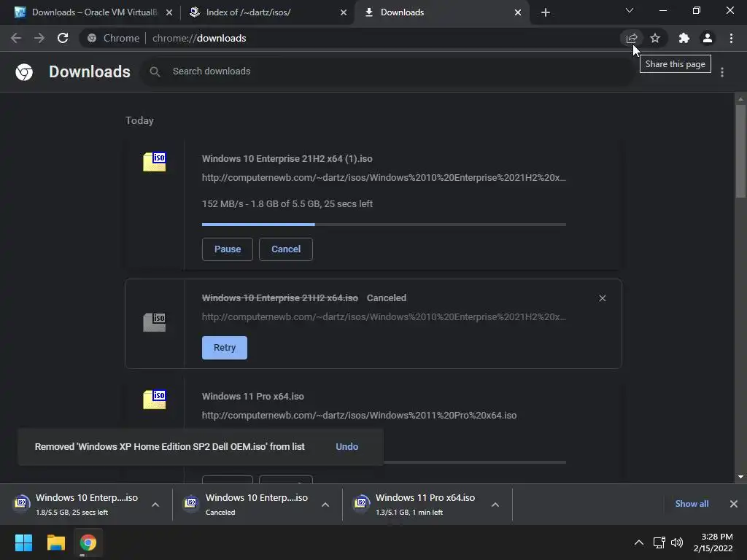Click the Windows 11 Pro x64.iso file name
This screenshot has height=560, width=747.
click(x=253, y=396)
